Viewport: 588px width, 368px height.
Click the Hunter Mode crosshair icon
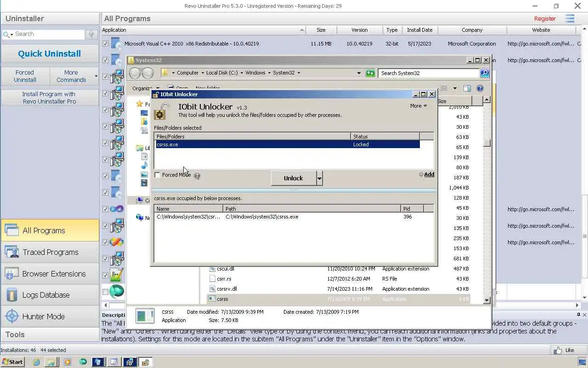11,316
